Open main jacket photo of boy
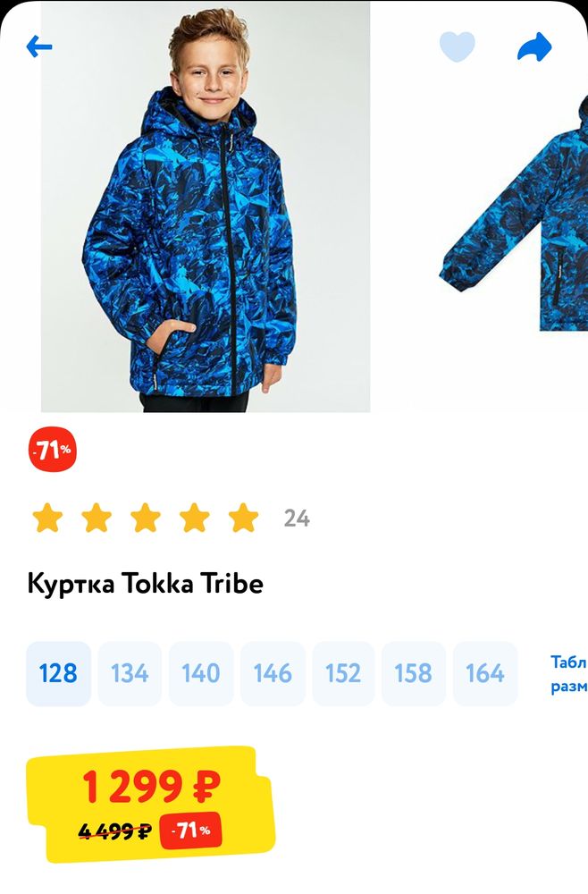Screen dimensions: 588x894 [x=206, y=207]
